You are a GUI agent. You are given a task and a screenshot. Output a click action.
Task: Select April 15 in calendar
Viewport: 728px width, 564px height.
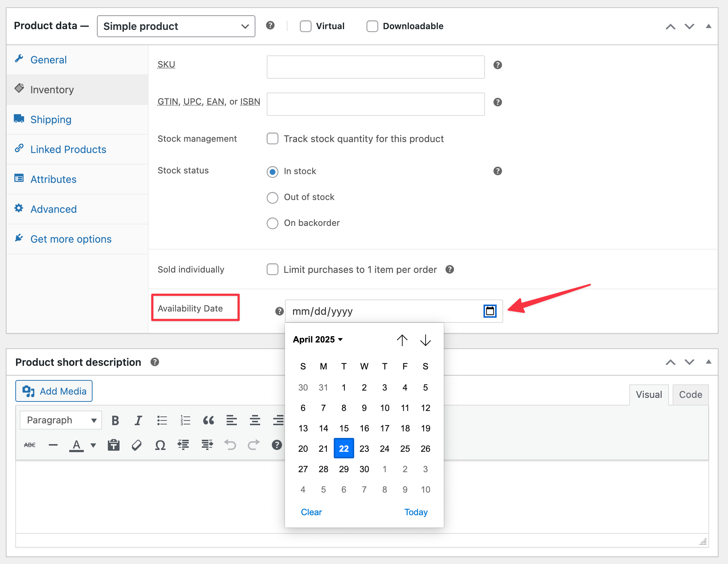[x=344, y=428]
